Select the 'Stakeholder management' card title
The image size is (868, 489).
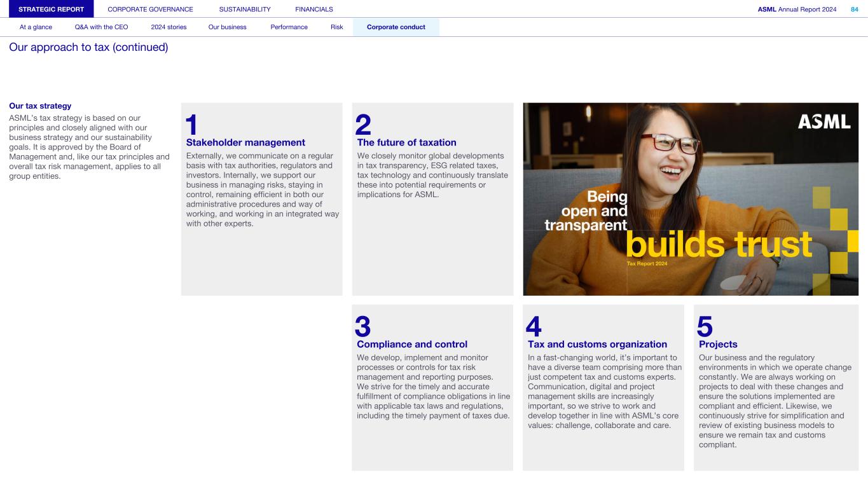click(245, 142)
